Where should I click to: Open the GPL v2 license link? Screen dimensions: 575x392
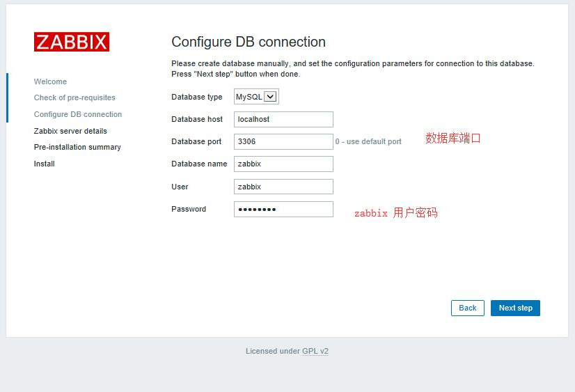click(315, 351)
